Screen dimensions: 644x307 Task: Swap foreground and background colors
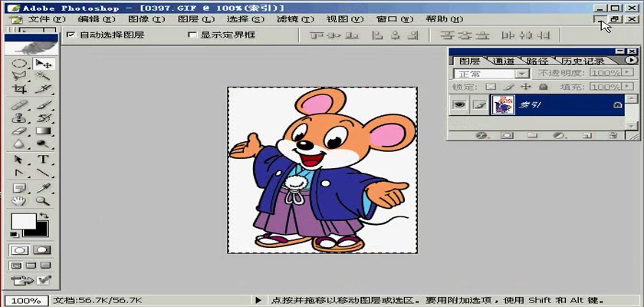tap(44, 216)
